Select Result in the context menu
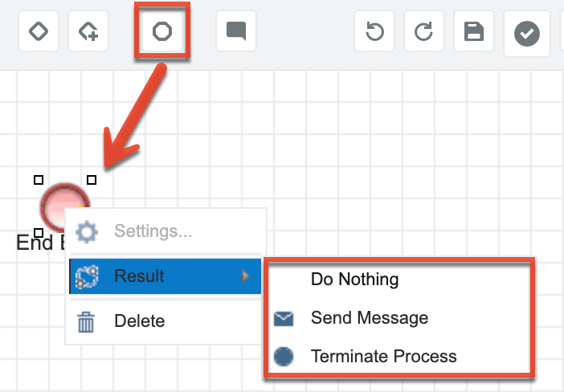This screenshot has width=564, height=392. 140,276
